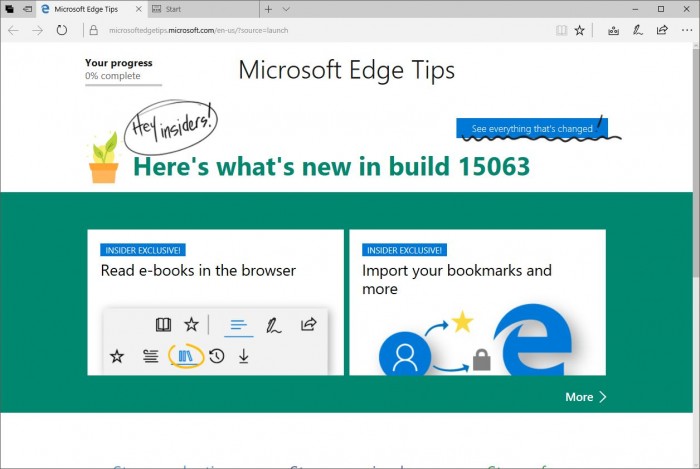Click the More link
The image size is (700, 469).
click(586, 397)
